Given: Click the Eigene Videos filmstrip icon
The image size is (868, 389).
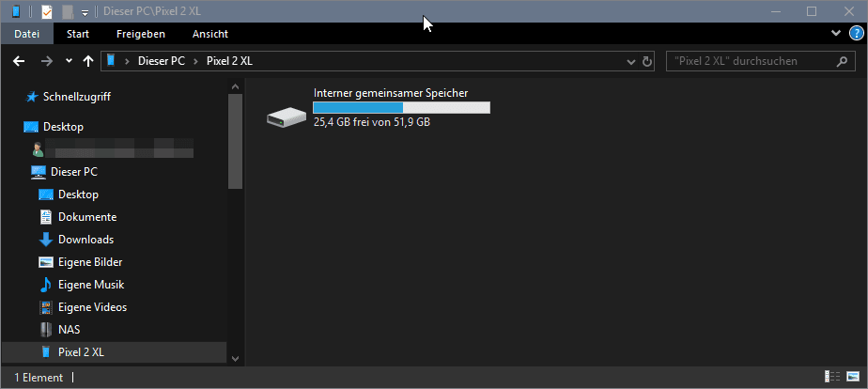Looking at the screenshot, I should click(x=46, y=307).
